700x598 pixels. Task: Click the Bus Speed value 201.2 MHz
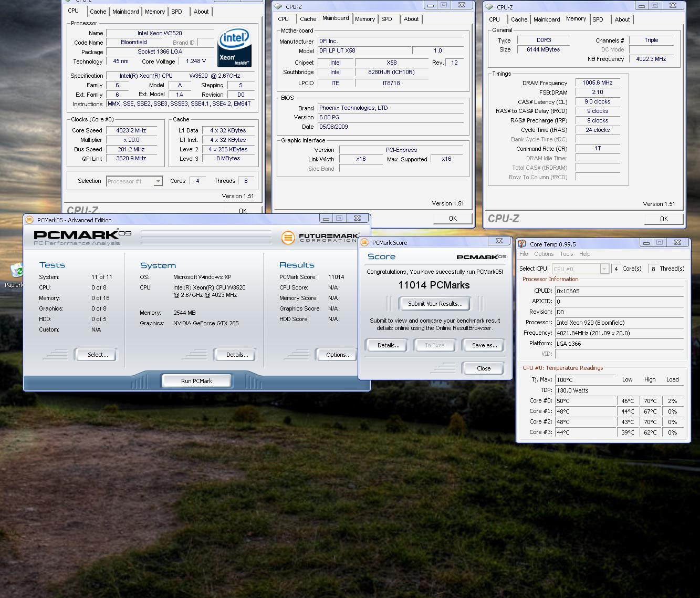point(131,149)
